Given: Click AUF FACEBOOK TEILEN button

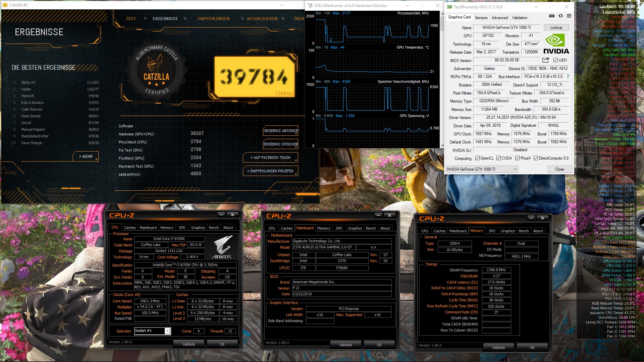Looking at the screenshot, I should pos(270,158).
